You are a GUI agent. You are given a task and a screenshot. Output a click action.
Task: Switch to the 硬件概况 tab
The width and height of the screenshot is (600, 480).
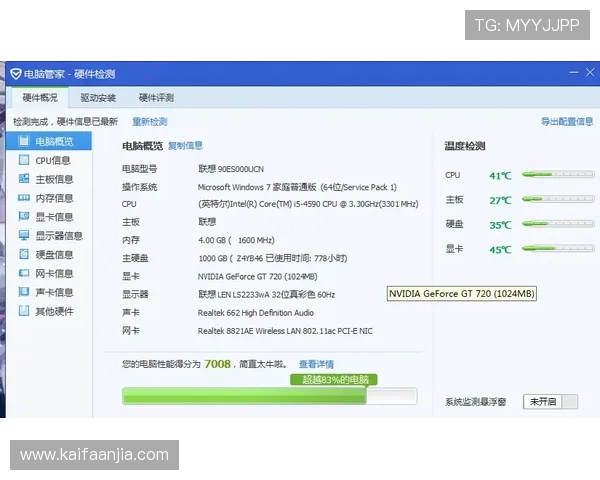click(40, 98)
